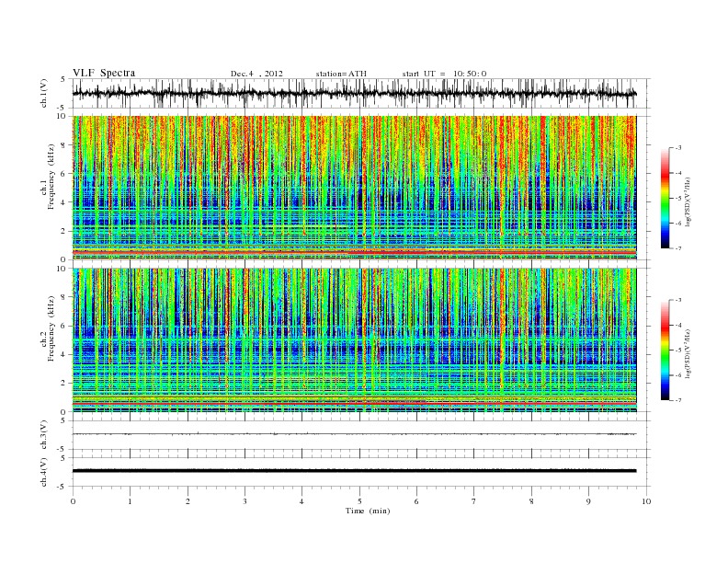The width and height of the screenshot is (728, 563).
Task: Click the "4" kHz tick of ch.1 spectrogram
Action: 64,202
